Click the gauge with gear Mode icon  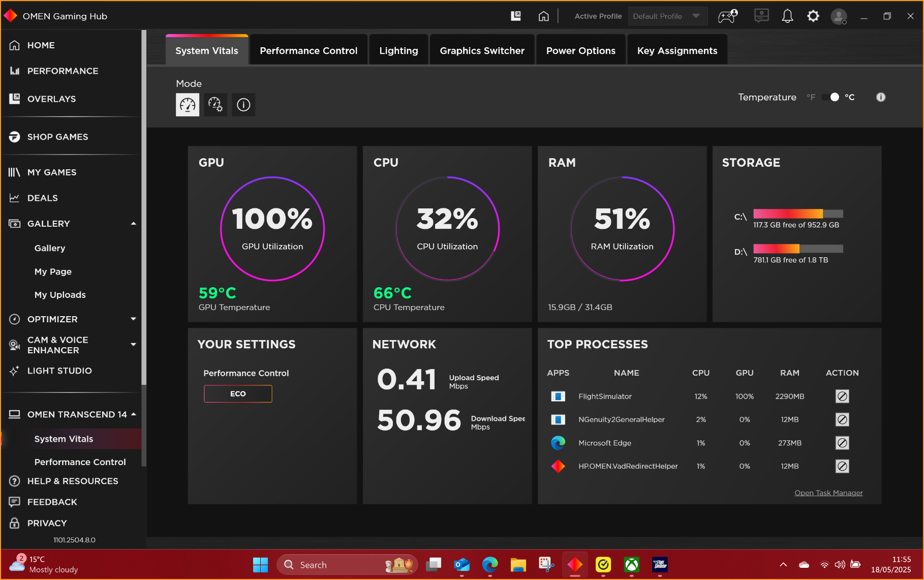click(215, 105)
